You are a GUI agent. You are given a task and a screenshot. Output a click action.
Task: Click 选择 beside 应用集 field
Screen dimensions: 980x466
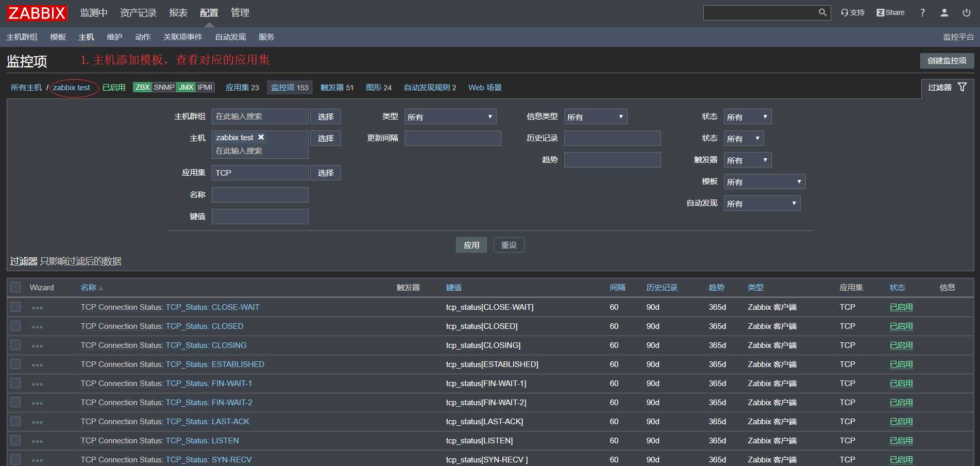326,173
